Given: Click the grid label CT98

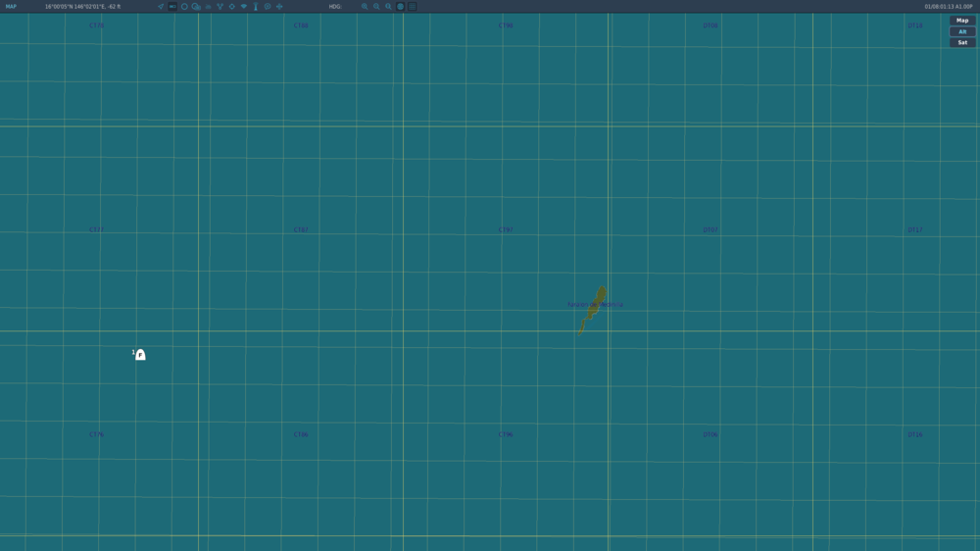Looking at the screenshot, I should [506, 25].
